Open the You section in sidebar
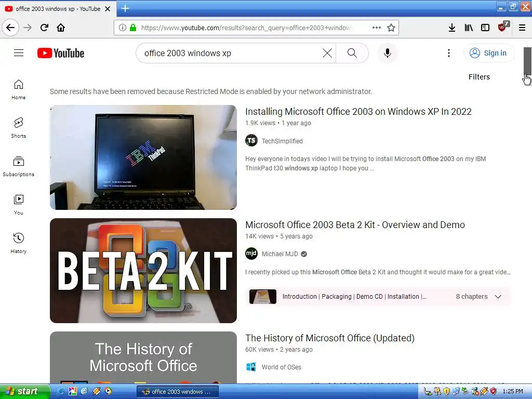The width and height of the screenshot is (532, 399). coord(18,205)
